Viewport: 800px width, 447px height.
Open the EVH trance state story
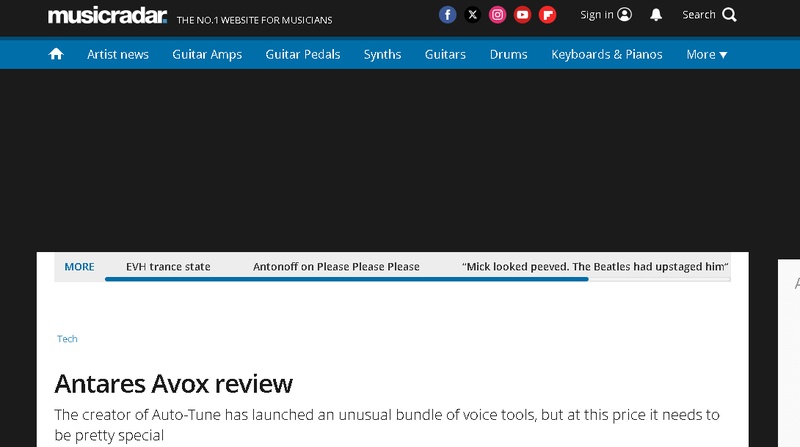click(x=168, y=266)
